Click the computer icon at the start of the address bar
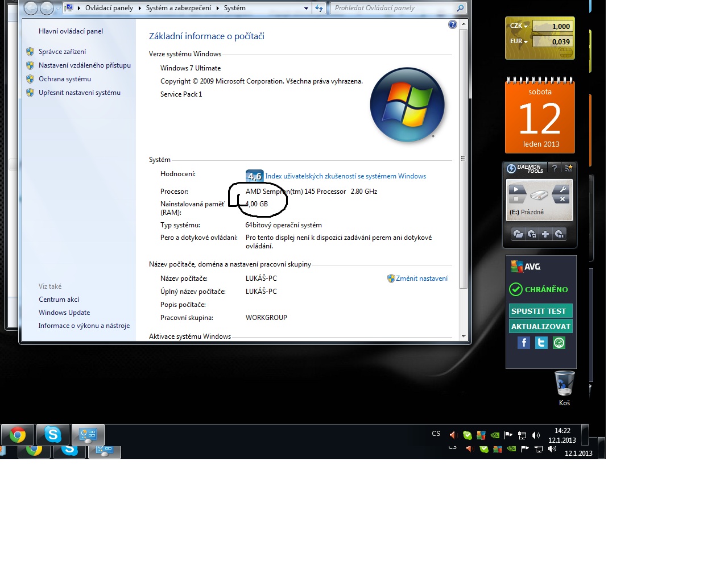Screen dimensions: 728x582 point(69,8)
